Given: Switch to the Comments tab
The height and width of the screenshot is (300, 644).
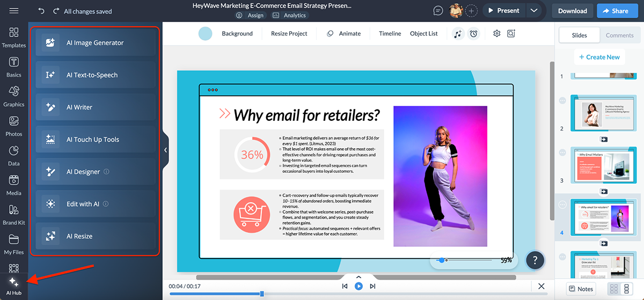Looking at the screenshot, I should click(x=619, y=35).
